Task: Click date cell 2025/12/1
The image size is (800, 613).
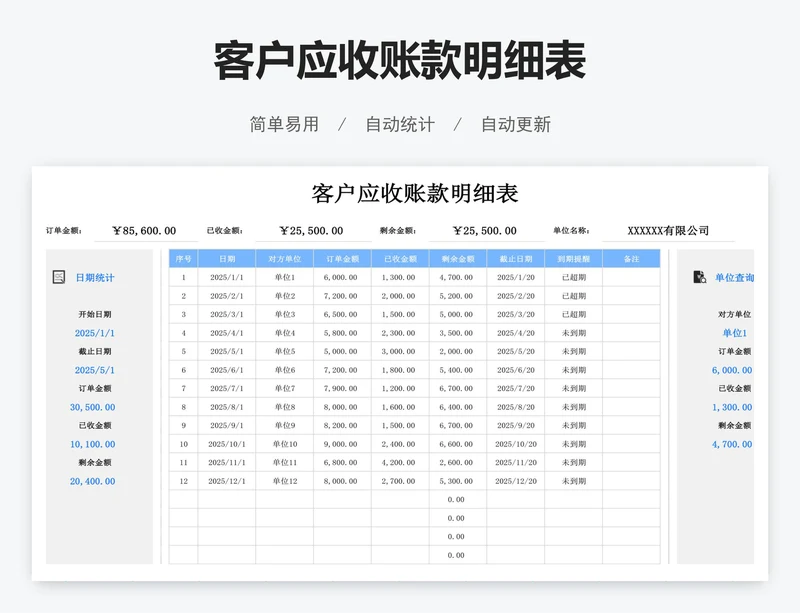Action: coord(227,481)
